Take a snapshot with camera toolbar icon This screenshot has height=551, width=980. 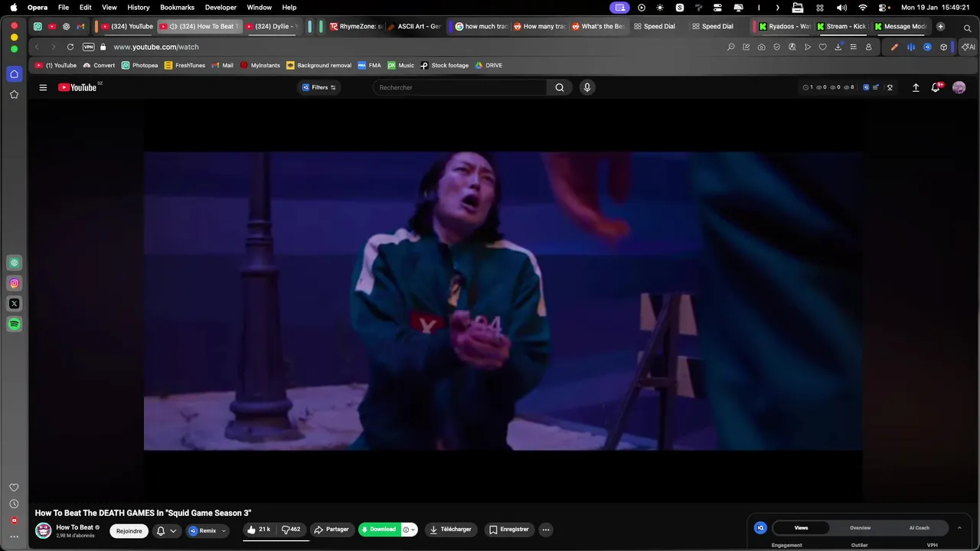[761, 47]
